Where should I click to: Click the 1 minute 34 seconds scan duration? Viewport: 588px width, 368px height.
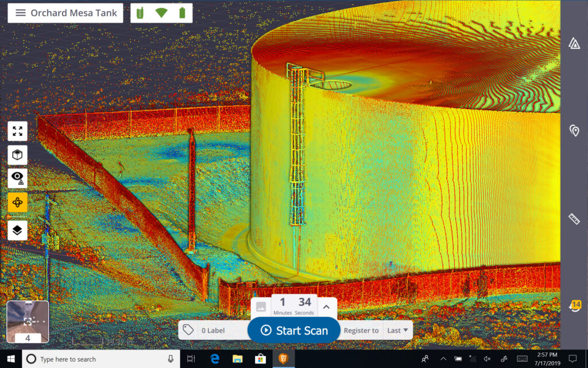pos(293,306)
